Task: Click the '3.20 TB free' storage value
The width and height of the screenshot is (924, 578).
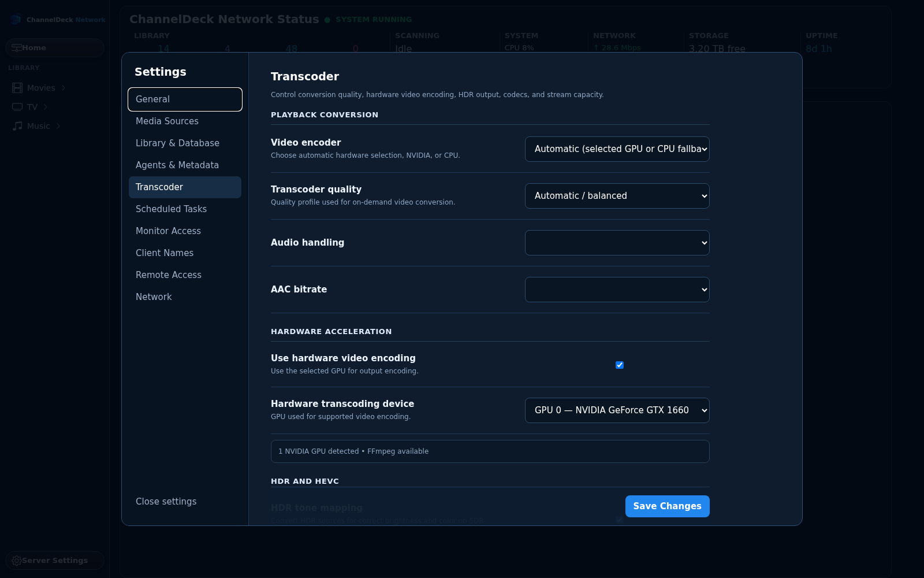Action: (x=717, y=49)
